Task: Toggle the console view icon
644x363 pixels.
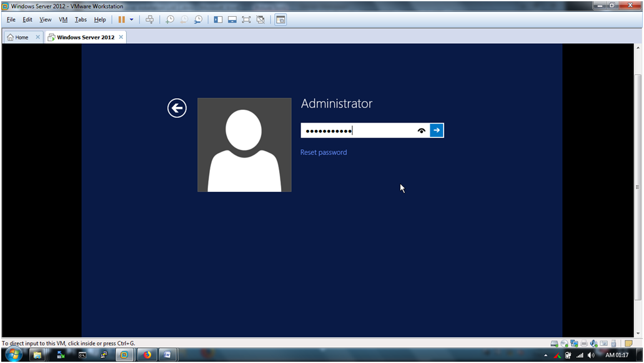Action: click(280, 20)
